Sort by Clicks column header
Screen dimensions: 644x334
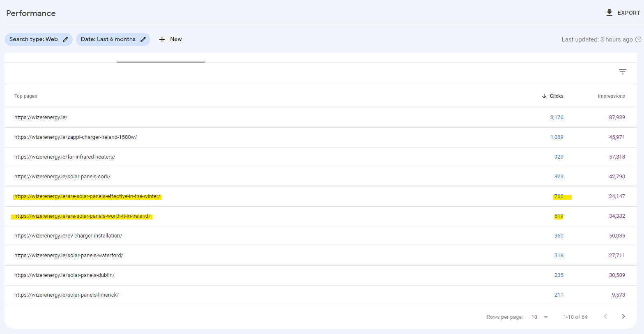coord(557,96)
